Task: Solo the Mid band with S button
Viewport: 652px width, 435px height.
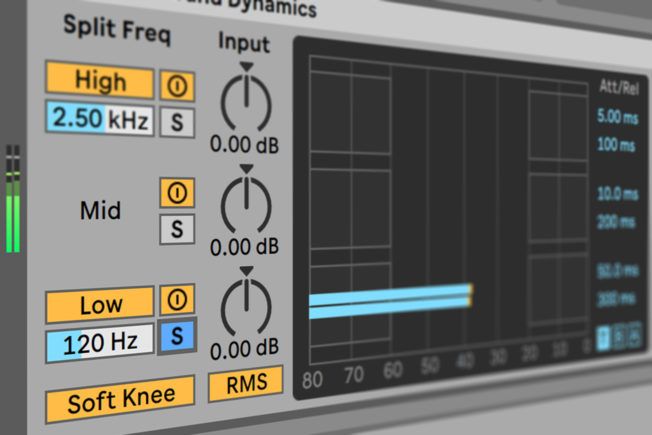Action: click(177, 229)
